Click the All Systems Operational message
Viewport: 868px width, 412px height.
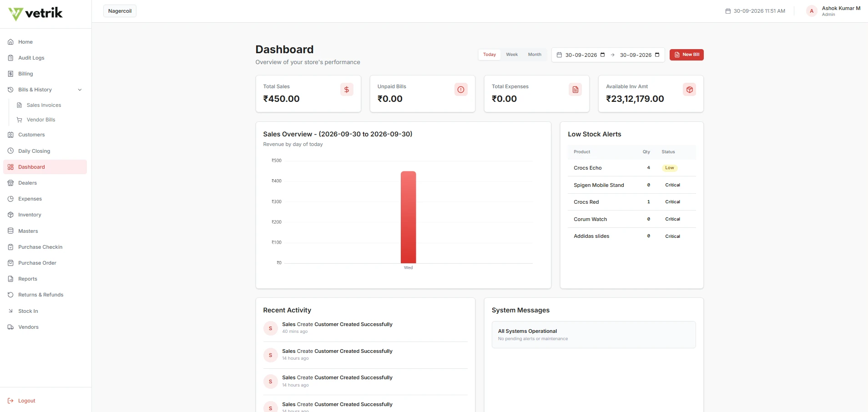tap(594, 335)
